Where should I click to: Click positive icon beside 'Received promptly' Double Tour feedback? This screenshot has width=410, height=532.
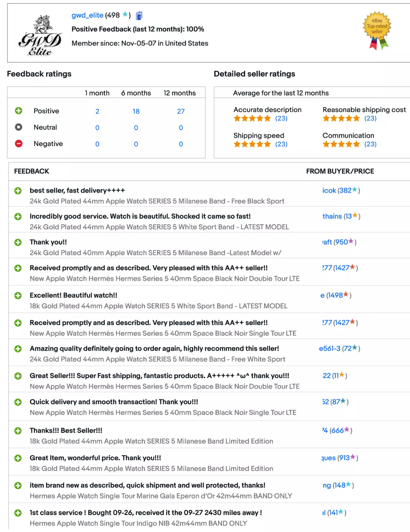[x=18, y=268]
